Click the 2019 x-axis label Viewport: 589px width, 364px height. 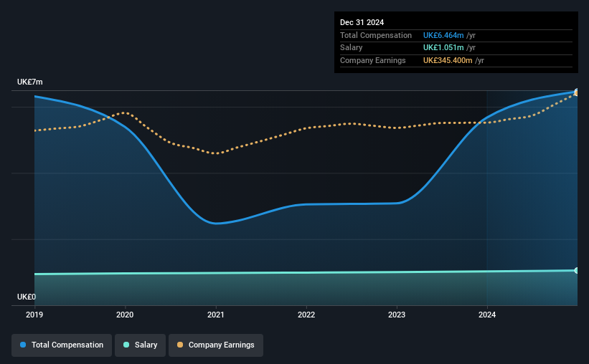click(x=34, y=315)
